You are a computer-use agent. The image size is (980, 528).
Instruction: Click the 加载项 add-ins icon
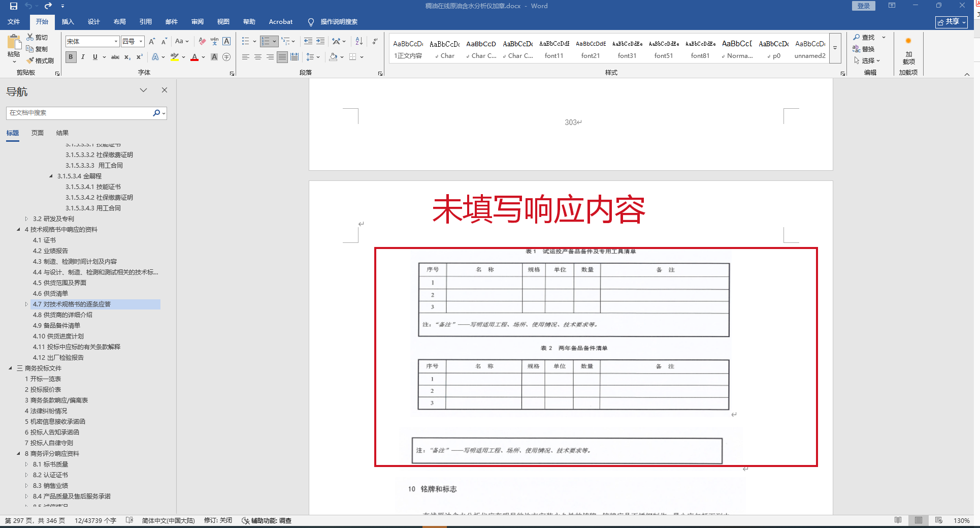[x=908, y=49]
